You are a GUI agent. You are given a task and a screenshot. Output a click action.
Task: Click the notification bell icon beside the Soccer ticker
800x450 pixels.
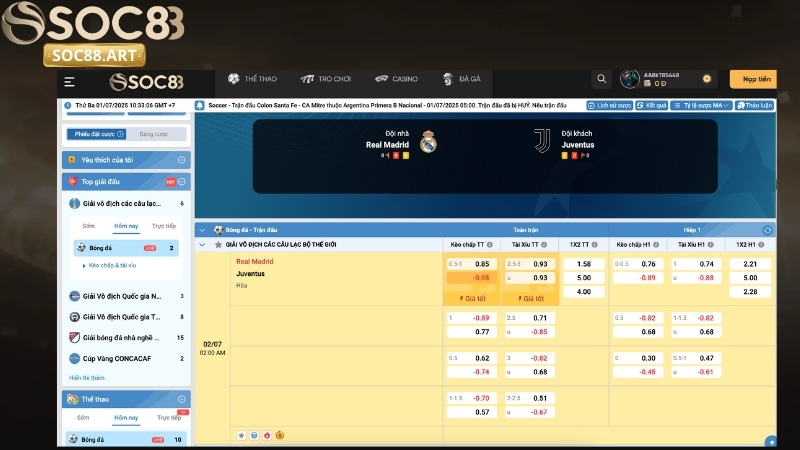pos(200,105)
